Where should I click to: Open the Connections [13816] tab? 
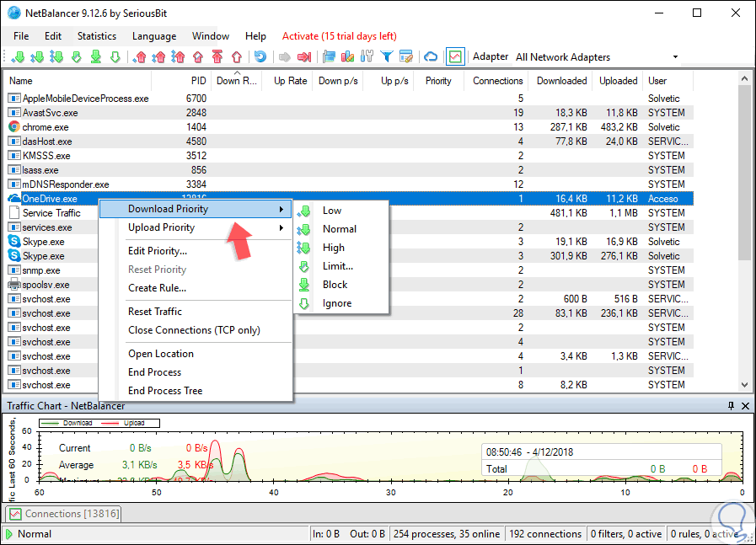tap(64, 514)
